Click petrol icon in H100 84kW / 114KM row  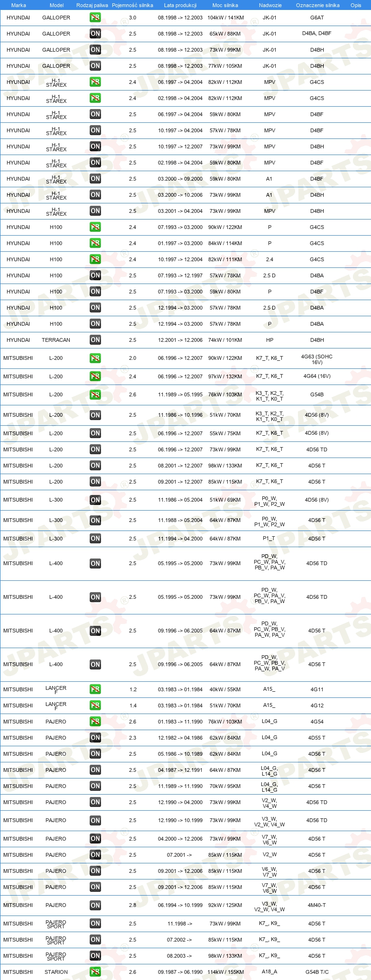pyautogui.click(x=95, y=243)
